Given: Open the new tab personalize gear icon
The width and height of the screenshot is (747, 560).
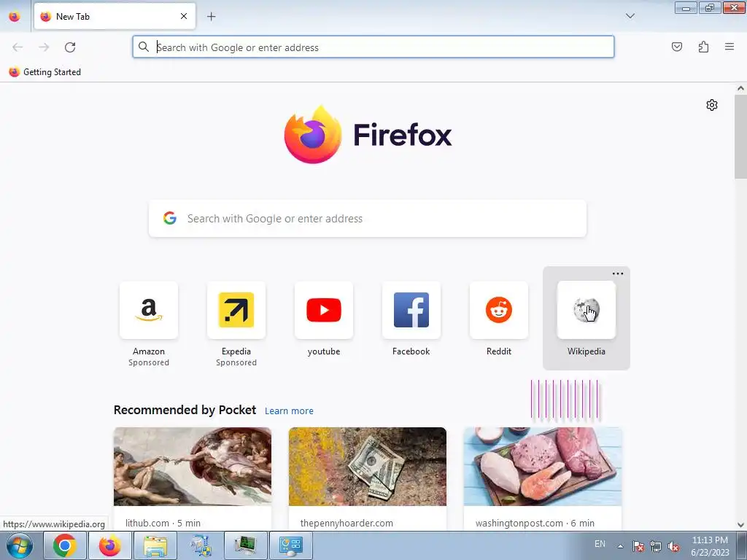Looking at the screenshot, I should coord(712,105).
